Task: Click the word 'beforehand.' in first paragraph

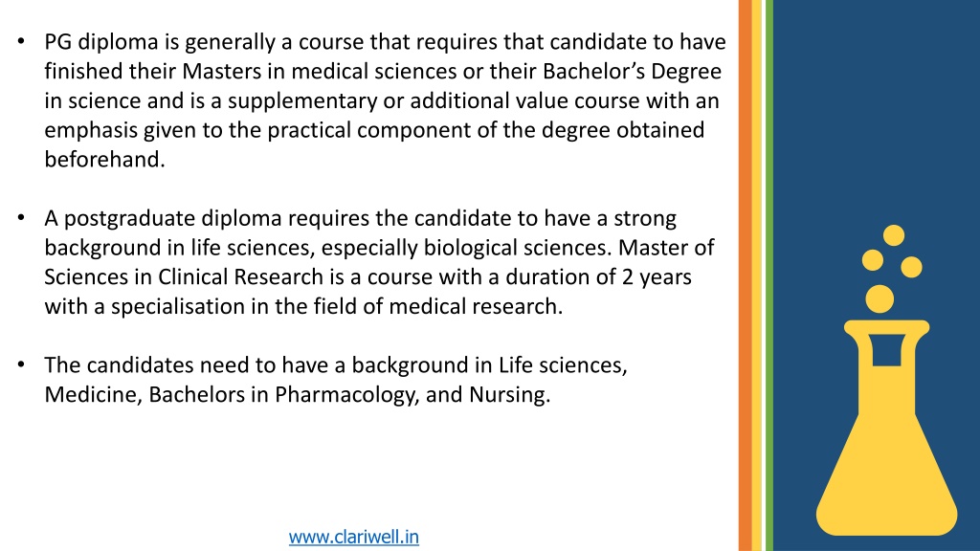Action: point(105,160)
